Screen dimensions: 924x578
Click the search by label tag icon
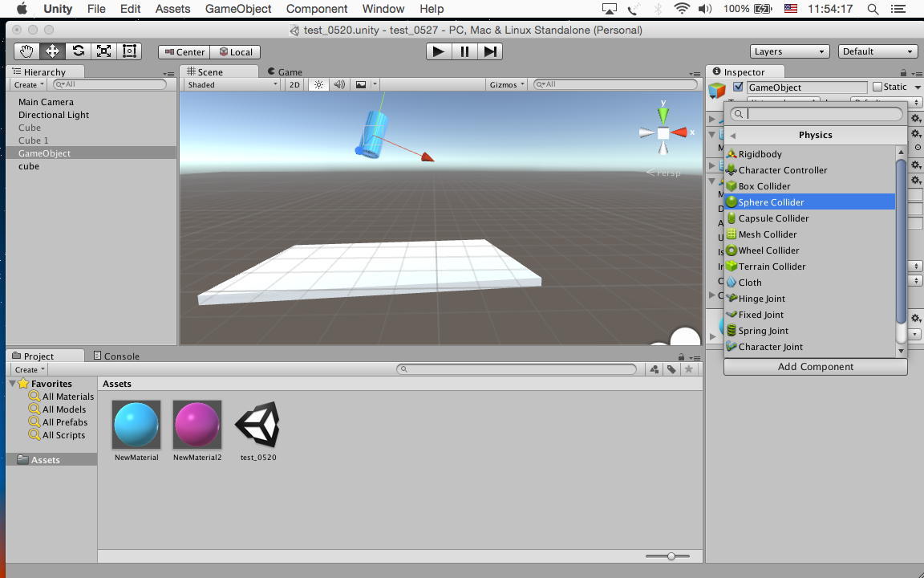tap(671, 369)
